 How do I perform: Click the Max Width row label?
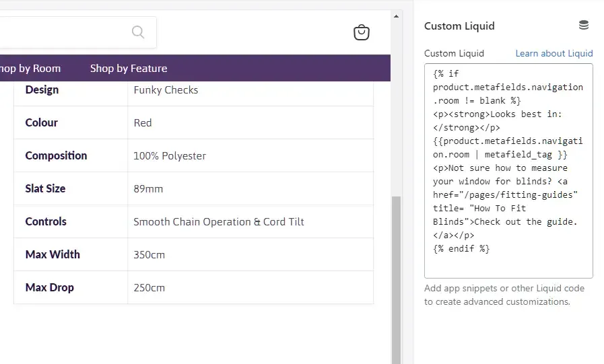click(53, 255)
